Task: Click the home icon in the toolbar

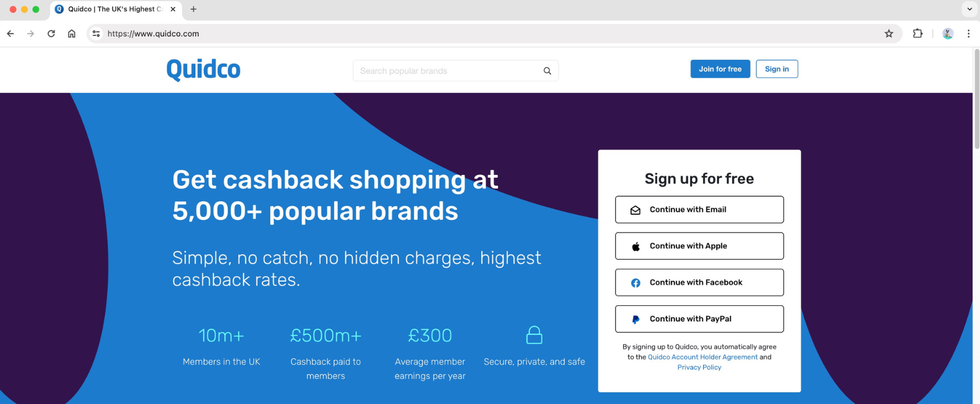Action: (71, 33)
